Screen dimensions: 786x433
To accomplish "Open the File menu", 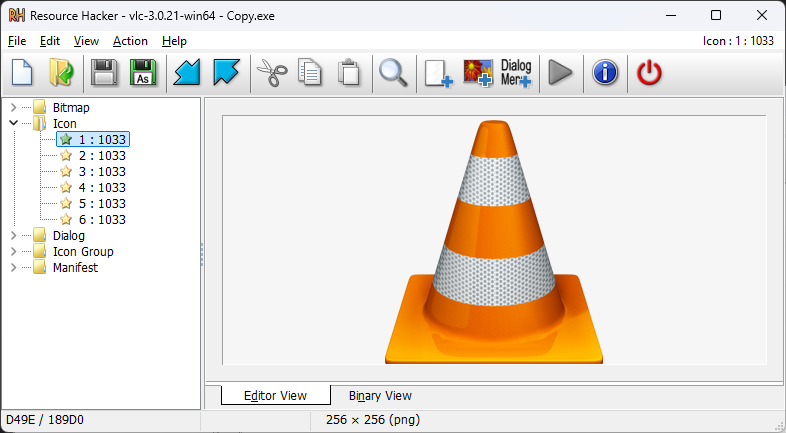I will pyautogui.click(x=17, y=41).
